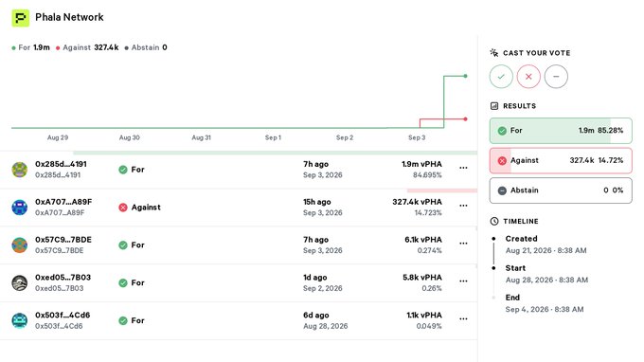This screenshot has height=362, width=644.
Task: Click the End timeline marker
Action: [493, 298]
